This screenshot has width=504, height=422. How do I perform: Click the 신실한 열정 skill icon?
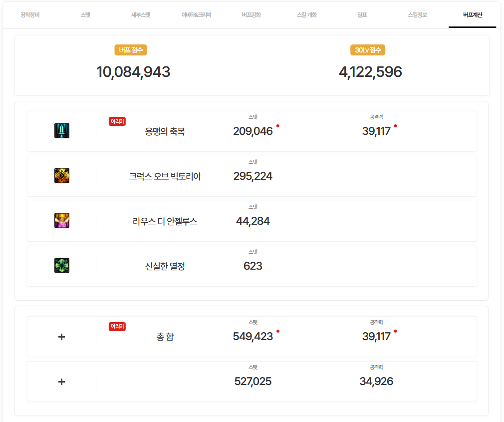tap(62, 266)
